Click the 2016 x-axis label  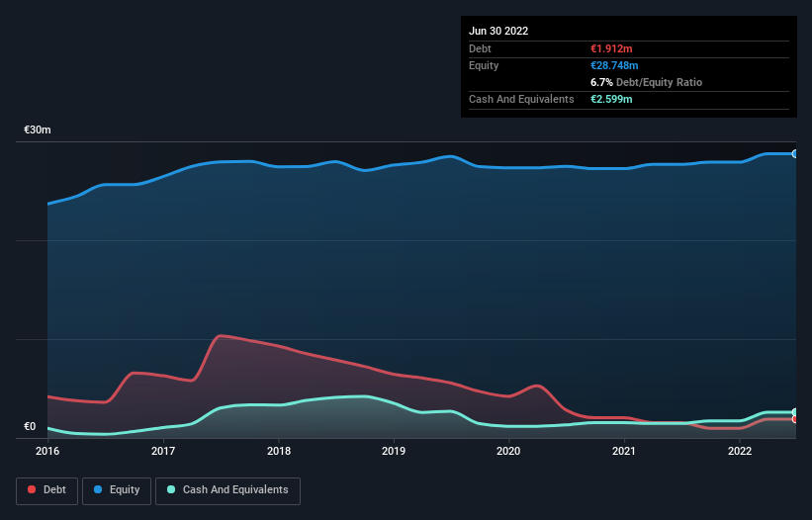point(47,451)
